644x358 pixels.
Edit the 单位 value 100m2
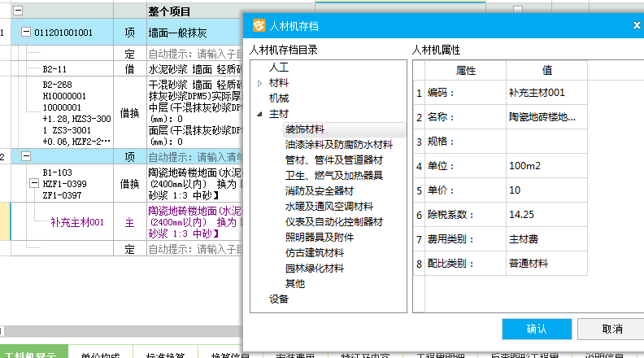pos(546,166)
